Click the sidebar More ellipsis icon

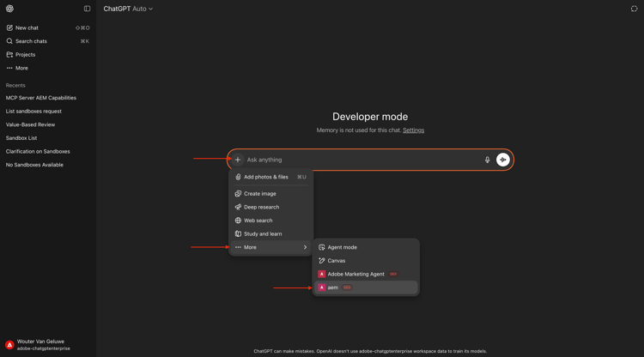click(9, 68)
